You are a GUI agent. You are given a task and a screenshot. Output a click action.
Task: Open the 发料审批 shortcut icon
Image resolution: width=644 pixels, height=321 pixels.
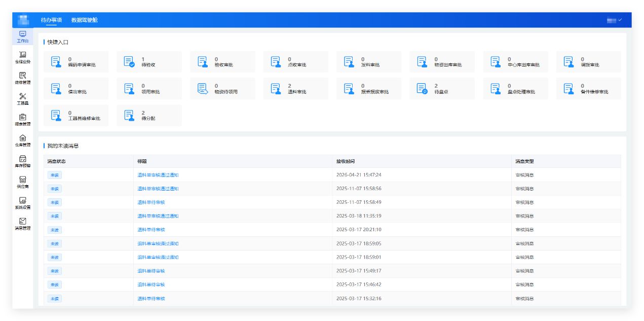click(x=349, y=62)
